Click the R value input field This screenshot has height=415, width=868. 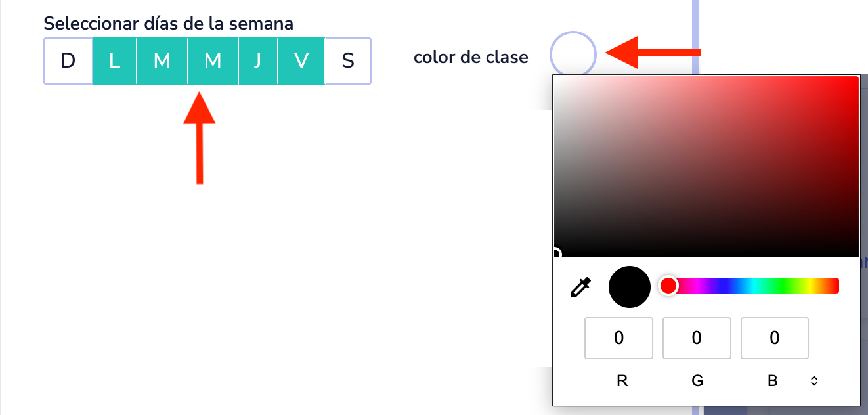(x=618, y=338)
